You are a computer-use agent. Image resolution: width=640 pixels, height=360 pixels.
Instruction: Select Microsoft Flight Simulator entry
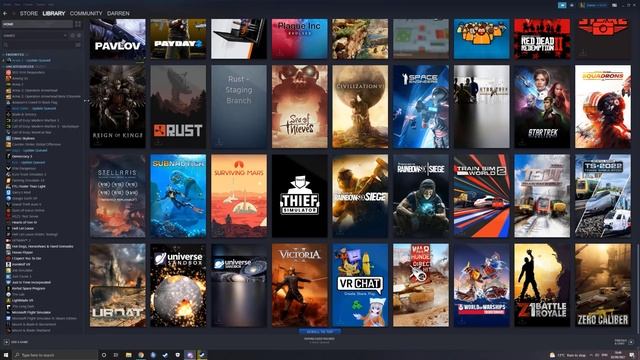pyautogui.click(x=31, y=313)
